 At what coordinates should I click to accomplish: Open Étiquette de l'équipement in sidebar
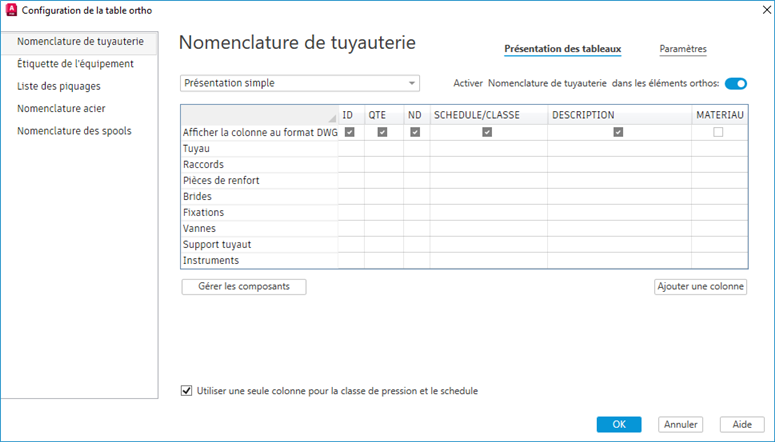pyautogui.click(x=75, y=64)
